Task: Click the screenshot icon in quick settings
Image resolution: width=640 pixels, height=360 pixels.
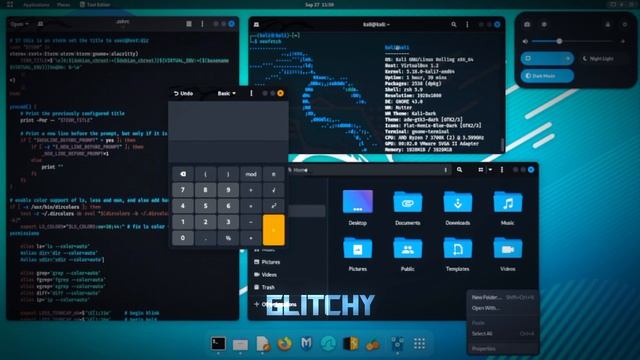Action: click(527, 24)
